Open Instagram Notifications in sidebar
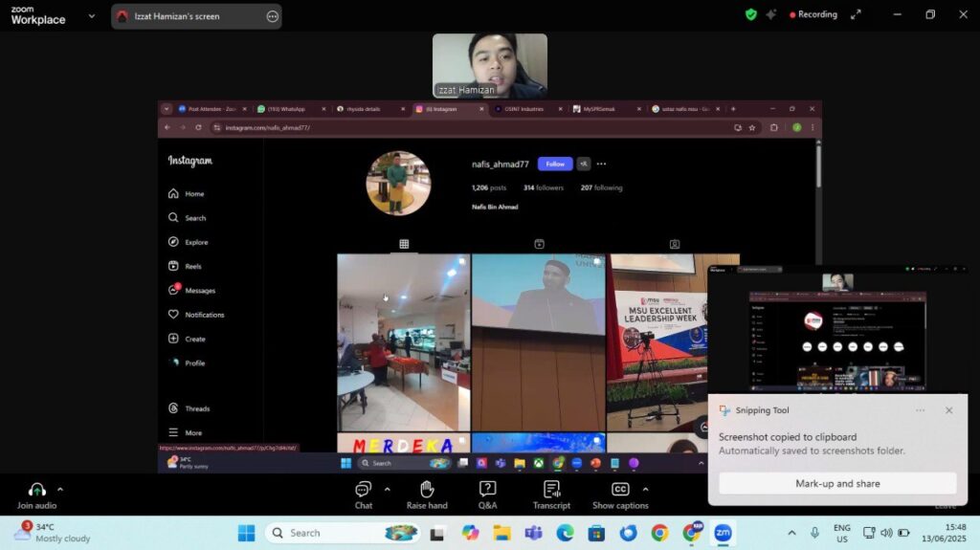This screenshot has height=550, width=980. click(x=195, y=315)
